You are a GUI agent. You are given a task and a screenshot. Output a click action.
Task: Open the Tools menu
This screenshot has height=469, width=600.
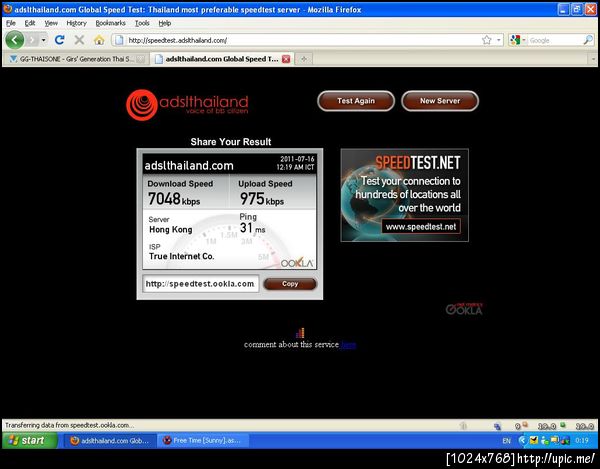(x=142, y=23)
